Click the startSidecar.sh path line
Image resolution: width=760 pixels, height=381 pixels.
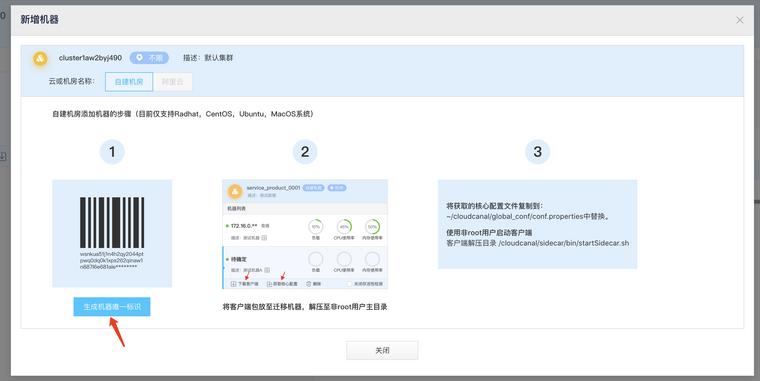click(x=538, y=243)
